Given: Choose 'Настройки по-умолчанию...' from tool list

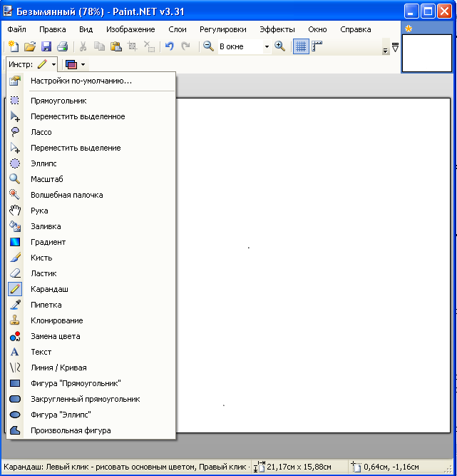Looking at the screenshot, I should point(91,81).
